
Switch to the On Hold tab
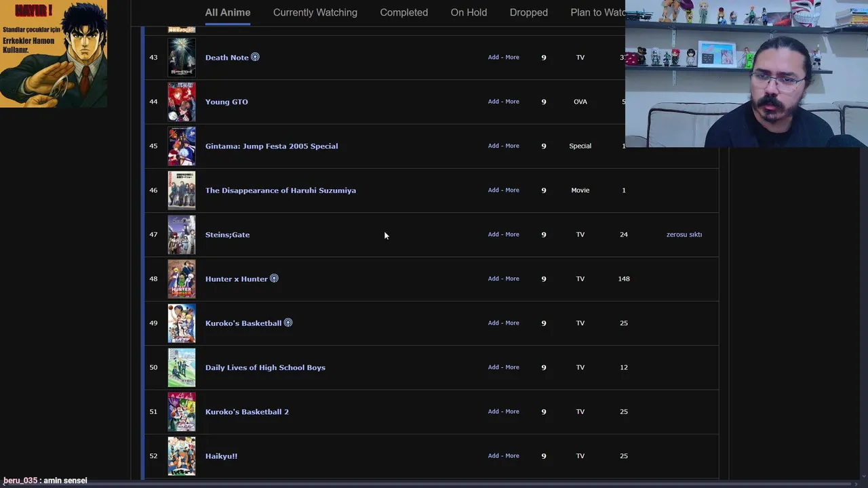pyautogui.click(x=469, y=12)
